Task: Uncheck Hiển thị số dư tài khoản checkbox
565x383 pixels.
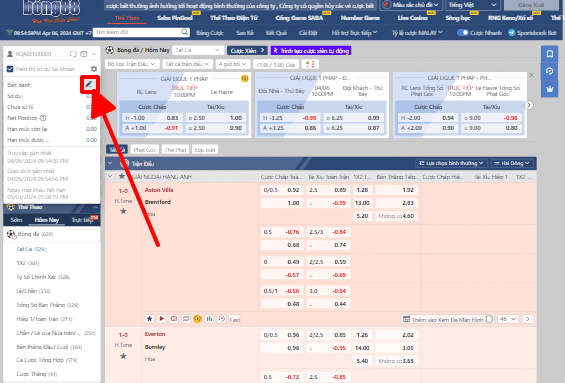Action: tap(10, 69)
